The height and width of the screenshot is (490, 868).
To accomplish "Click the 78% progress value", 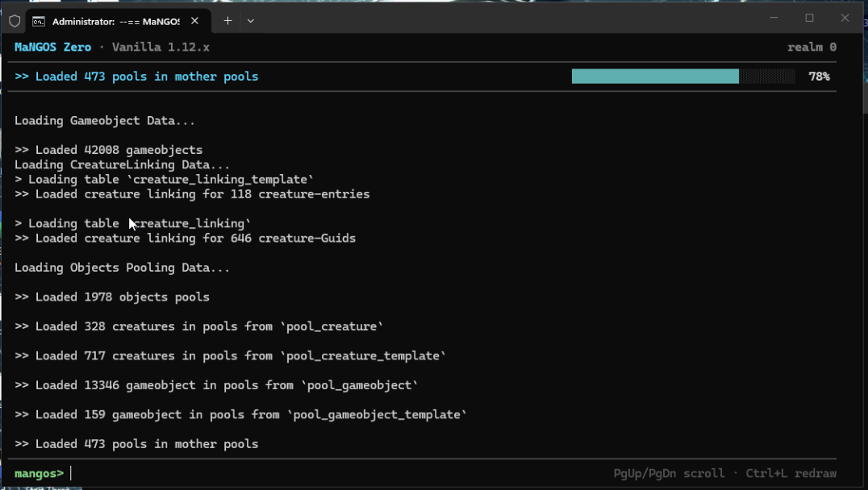I will (x=820, y=77).
